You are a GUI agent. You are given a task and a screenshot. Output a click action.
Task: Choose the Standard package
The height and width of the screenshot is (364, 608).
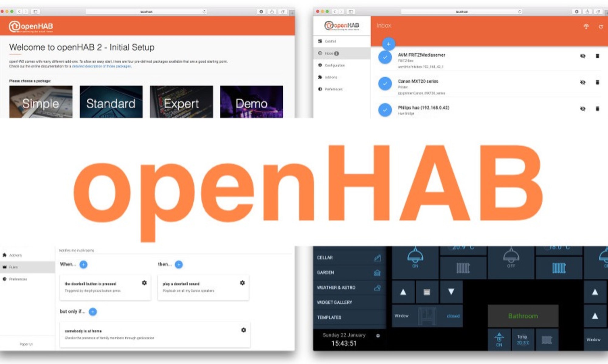click(x=111, y=102)
